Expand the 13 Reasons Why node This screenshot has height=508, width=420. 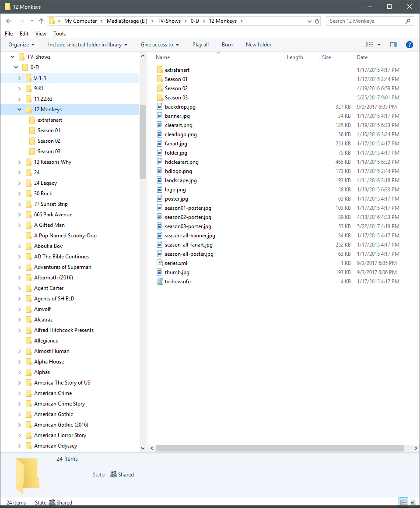pos(19,162)
